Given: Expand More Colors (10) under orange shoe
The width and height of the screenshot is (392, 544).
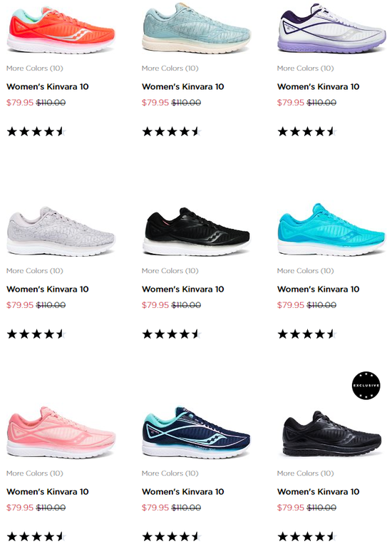Looking at the screenshot, I should click(35, 68).
